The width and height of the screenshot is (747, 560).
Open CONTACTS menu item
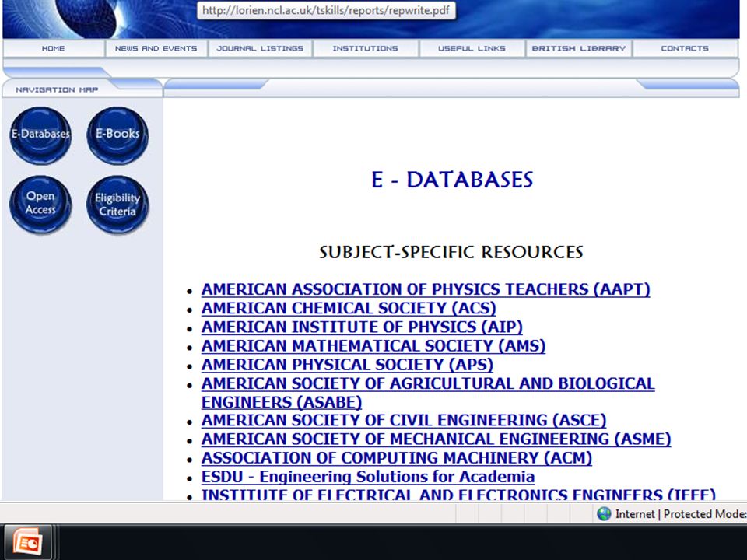tap(685, 48)
